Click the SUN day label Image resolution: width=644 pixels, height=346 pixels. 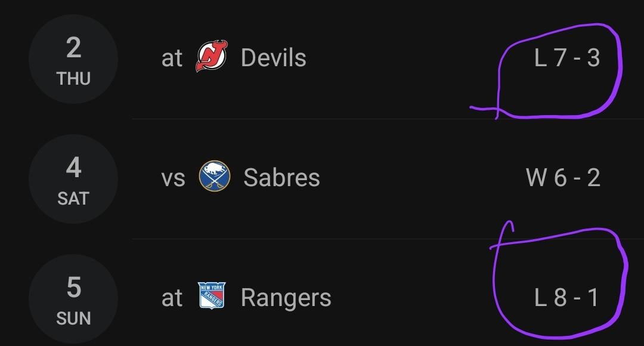73,319
